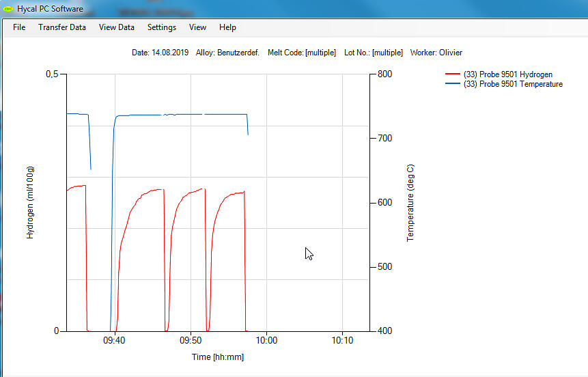The width and height of the screenshot is (588, 377).
Task: Open the View menu
Action: pyautogui.click(x=197, y=27)
